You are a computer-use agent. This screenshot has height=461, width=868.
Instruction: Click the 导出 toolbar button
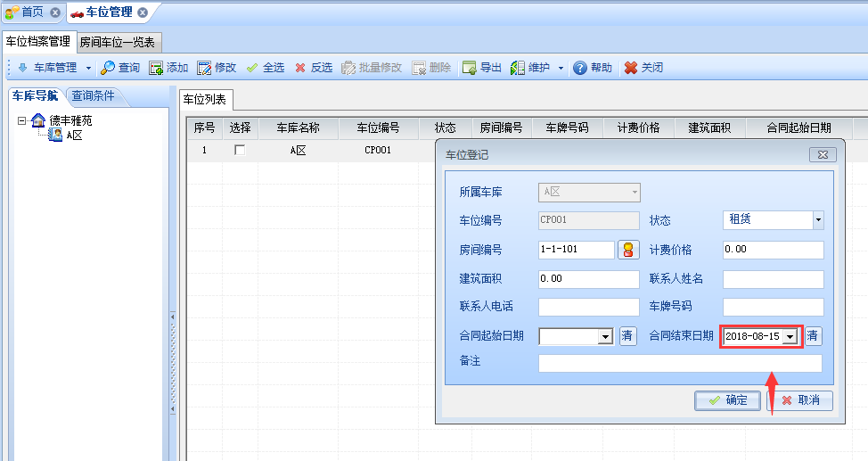click(481, 68)
